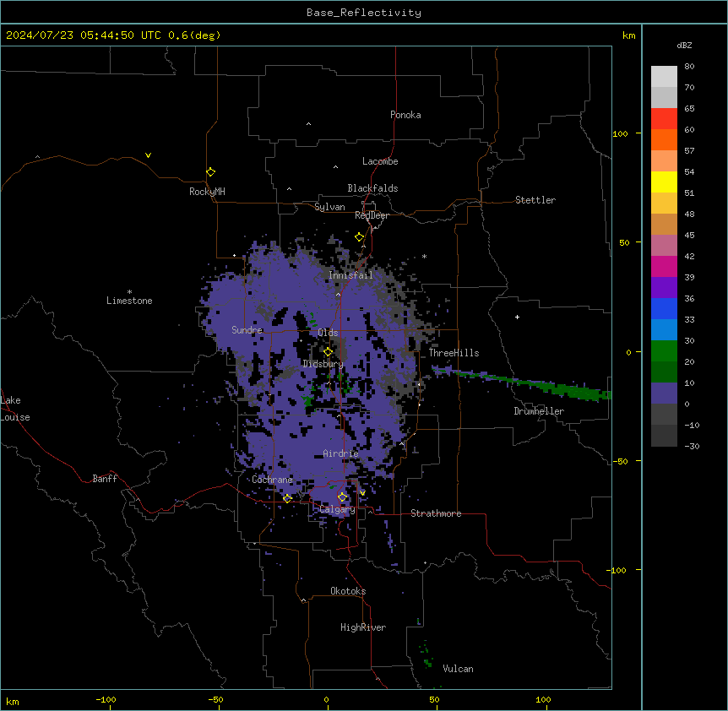The height and width of the screenshot is (711, 728).
Task: Select the slate purple 0–10 dBZ swatch
Action: pyautogui.click(x=664, y=393)
